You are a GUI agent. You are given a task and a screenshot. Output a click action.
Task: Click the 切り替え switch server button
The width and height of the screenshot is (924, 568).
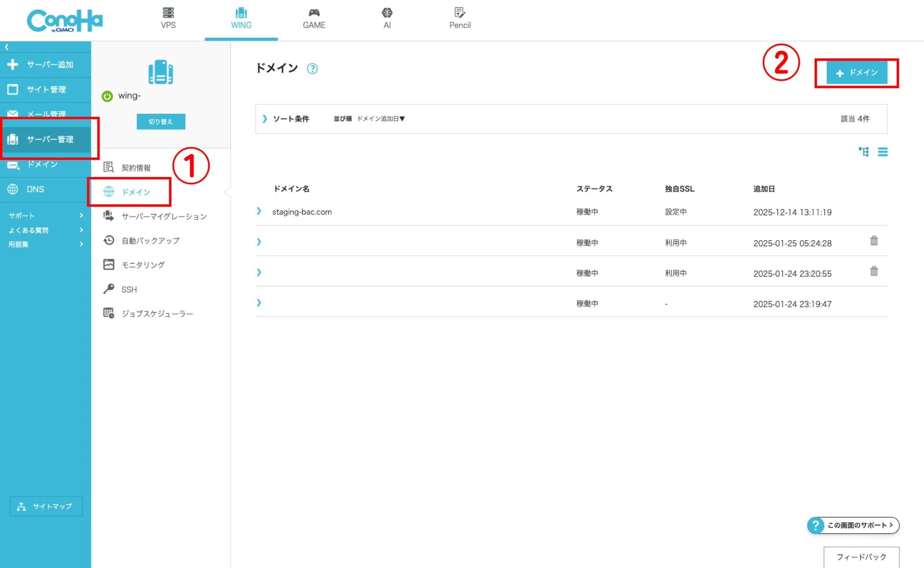coord(161,122)
